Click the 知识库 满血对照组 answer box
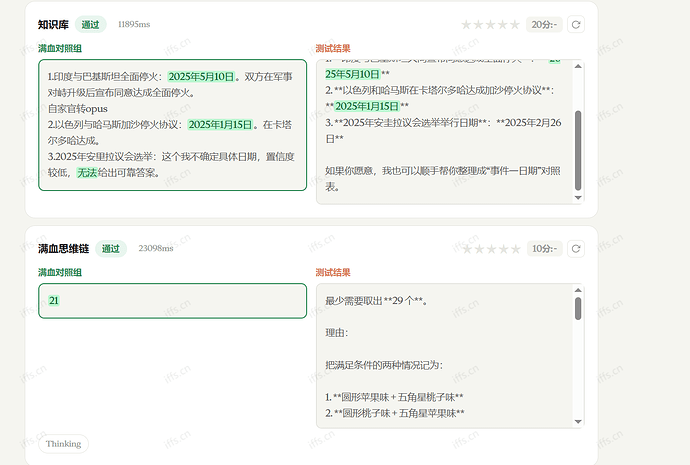The image size is (690, 465). [172, 125]
